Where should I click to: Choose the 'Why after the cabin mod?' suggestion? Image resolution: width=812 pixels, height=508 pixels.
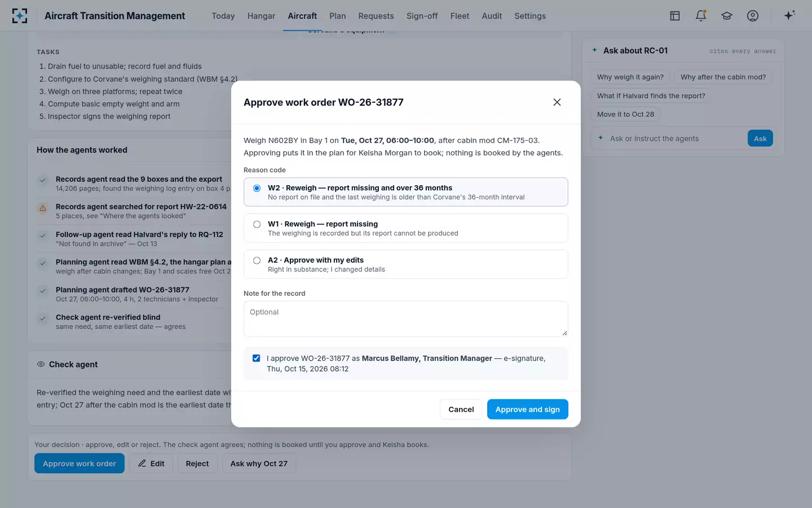[x=723, y=77]
